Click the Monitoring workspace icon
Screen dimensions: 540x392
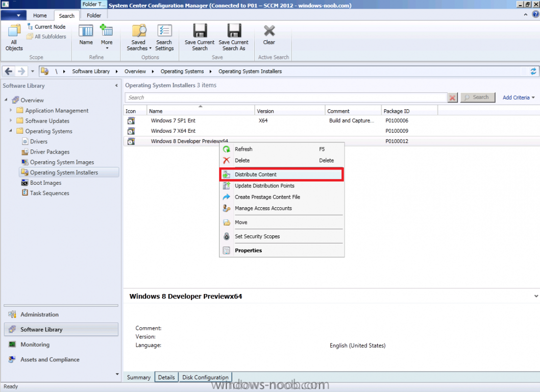pos(12,344)
